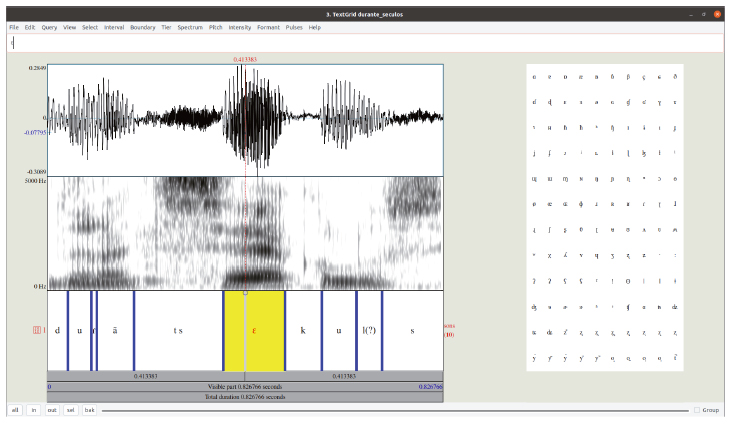Select the 'k' interval label
Screen dimensions: 731x424
point(303,330)
